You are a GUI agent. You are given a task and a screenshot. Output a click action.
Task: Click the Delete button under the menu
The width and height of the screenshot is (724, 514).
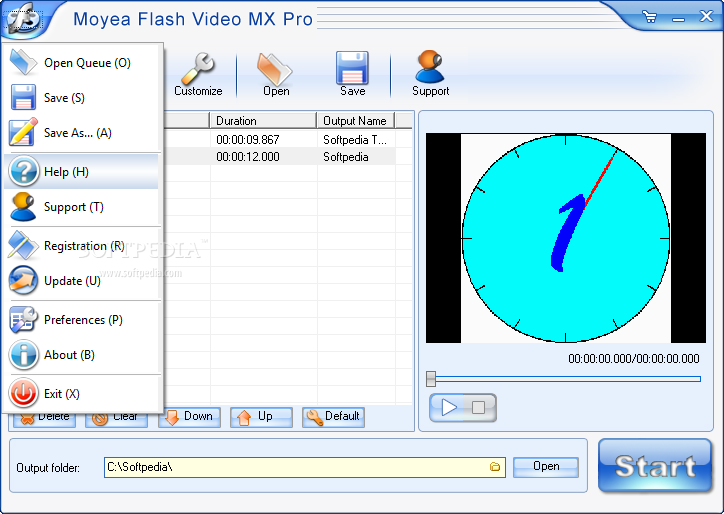(x=44, y=419)
